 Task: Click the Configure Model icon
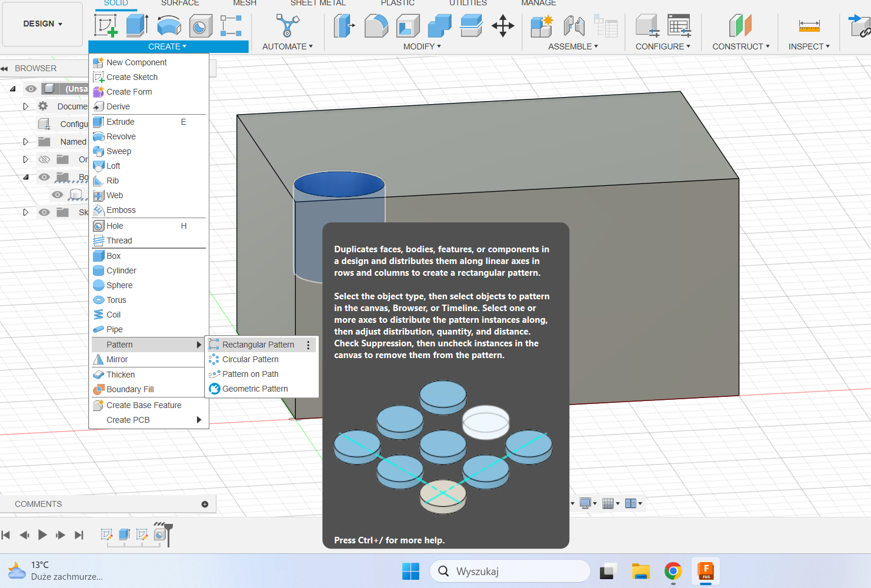pos(647,26)
